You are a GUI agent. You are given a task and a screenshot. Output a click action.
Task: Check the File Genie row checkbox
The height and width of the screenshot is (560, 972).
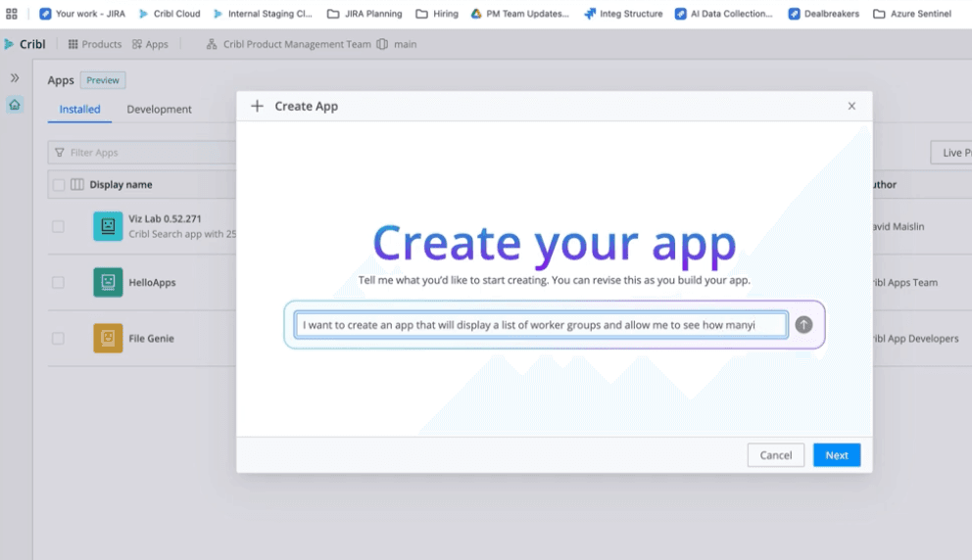tap(58, 338)
